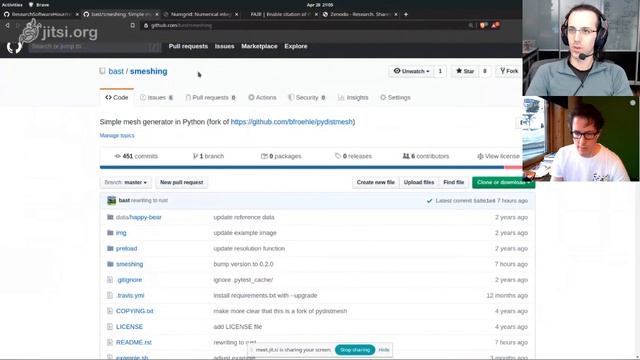Screen dimensions: 640x360
Task: Click the browser search magnifier icon
Action: pyautogui.click(x=471, y=25)
